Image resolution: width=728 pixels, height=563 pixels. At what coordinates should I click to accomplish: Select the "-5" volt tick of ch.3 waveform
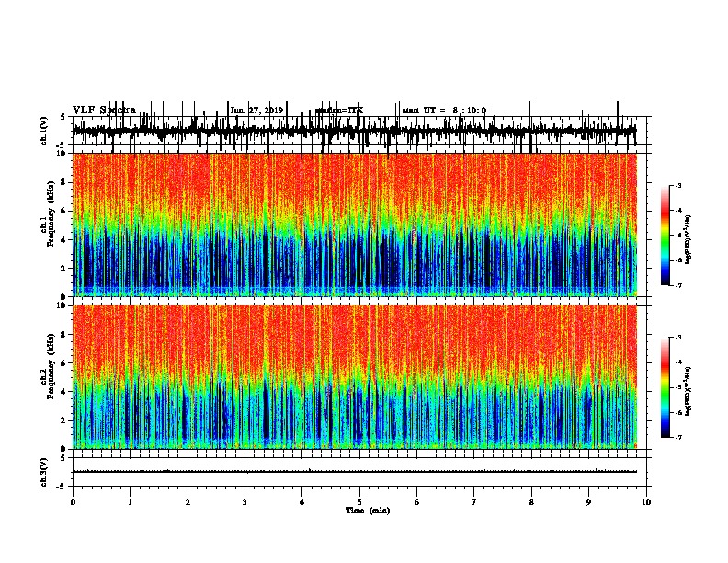62,487
